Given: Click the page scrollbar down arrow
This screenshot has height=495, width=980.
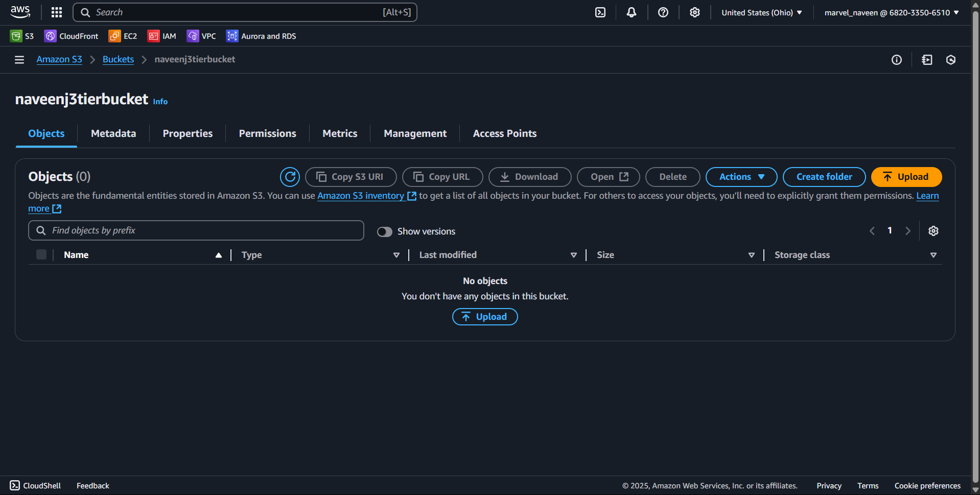Looking at the screenshot, I should 975,490.
